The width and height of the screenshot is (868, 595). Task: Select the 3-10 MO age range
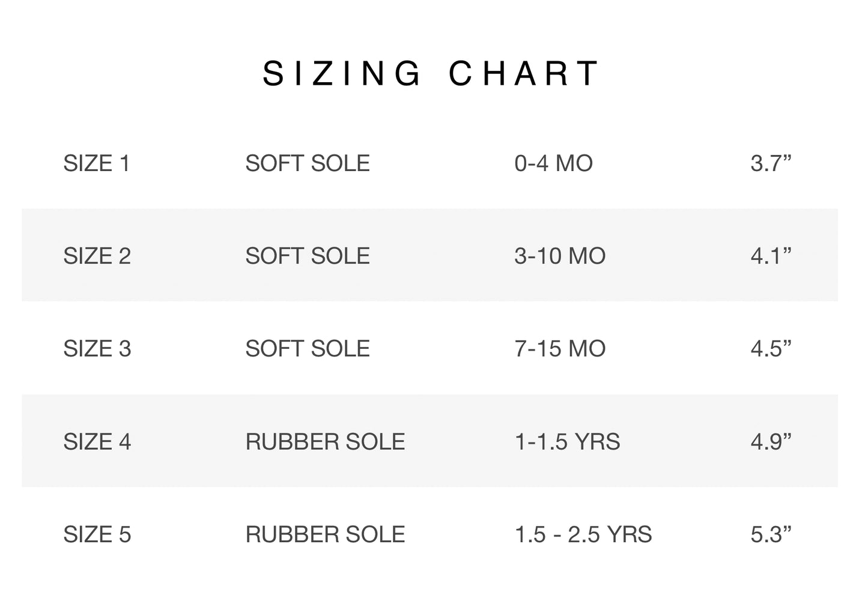(559, 256)
